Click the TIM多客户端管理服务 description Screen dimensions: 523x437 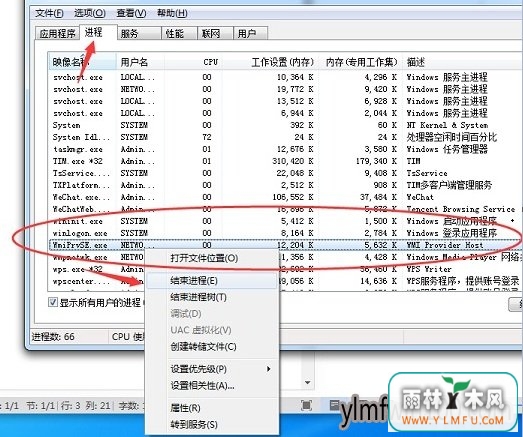[449, 185]
